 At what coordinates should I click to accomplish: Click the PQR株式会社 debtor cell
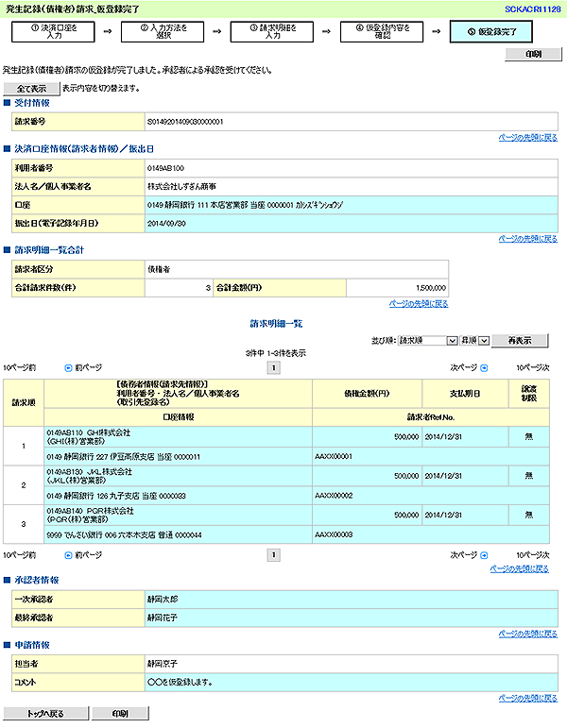178,515
